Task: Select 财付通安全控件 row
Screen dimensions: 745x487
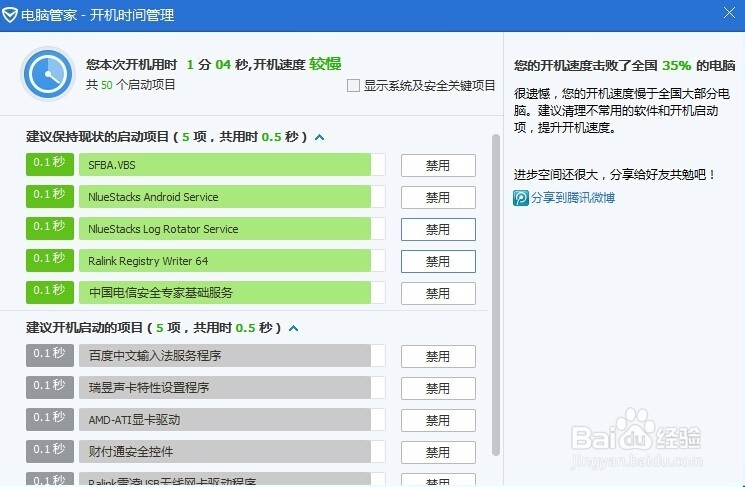Action: [x=232, y=451]
